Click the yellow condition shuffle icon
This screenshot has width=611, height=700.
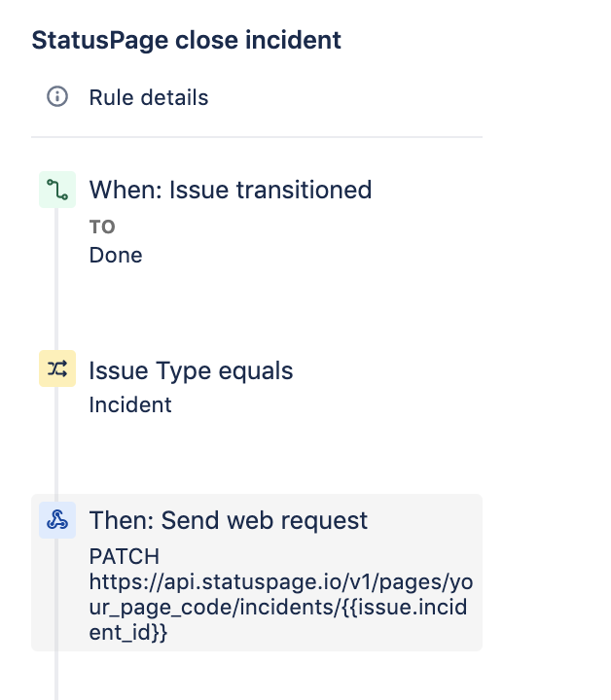(x=57, y=369)
